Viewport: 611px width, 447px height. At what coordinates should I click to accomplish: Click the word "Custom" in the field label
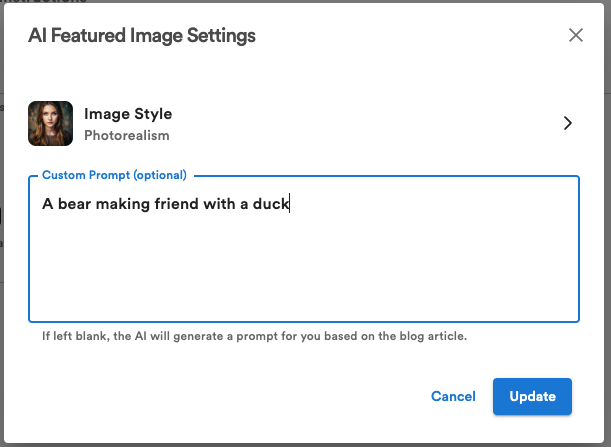(x=64, y=175)
